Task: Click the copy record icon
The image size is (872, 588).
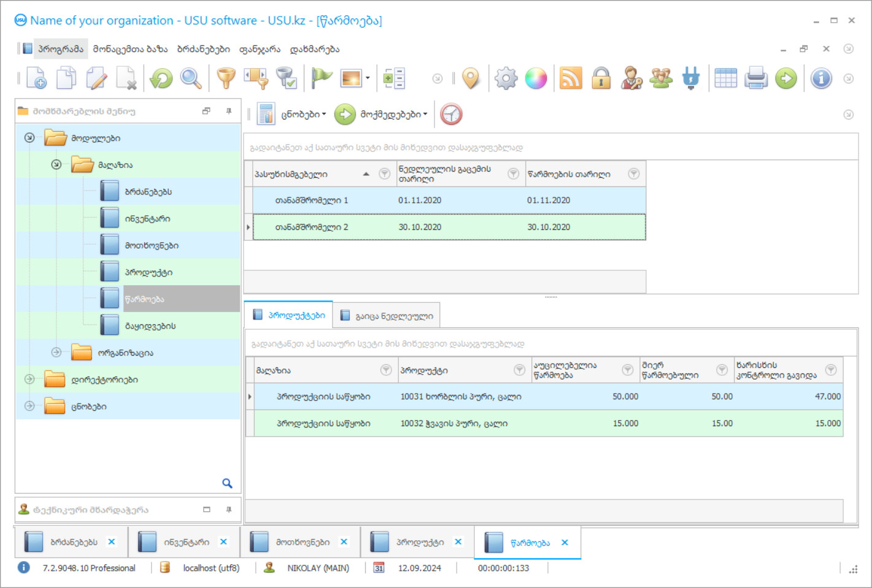Action: (66, 78)
